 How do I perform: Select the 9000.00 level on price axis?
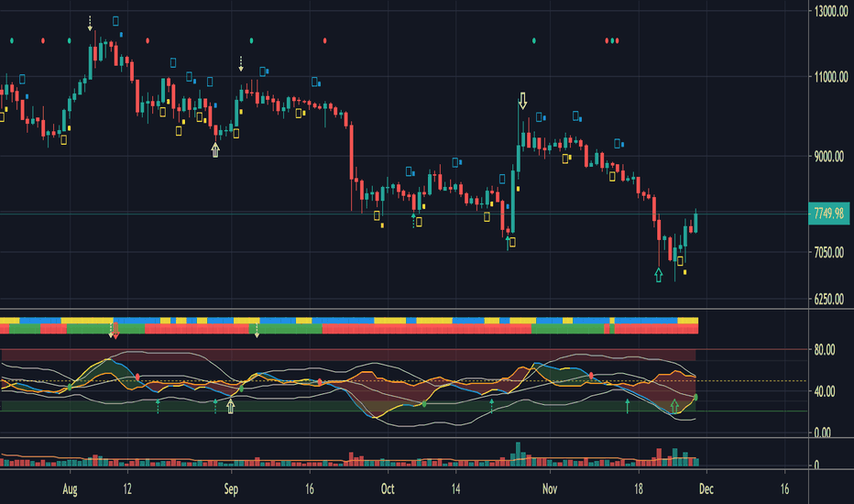(x=831, y=157)
